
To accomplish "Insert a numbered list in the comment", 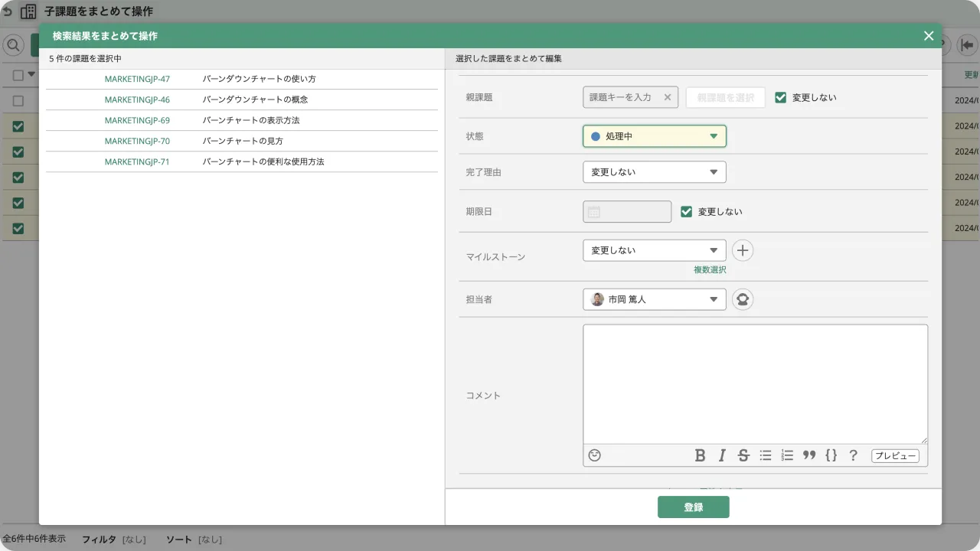I will click(786, 455).
